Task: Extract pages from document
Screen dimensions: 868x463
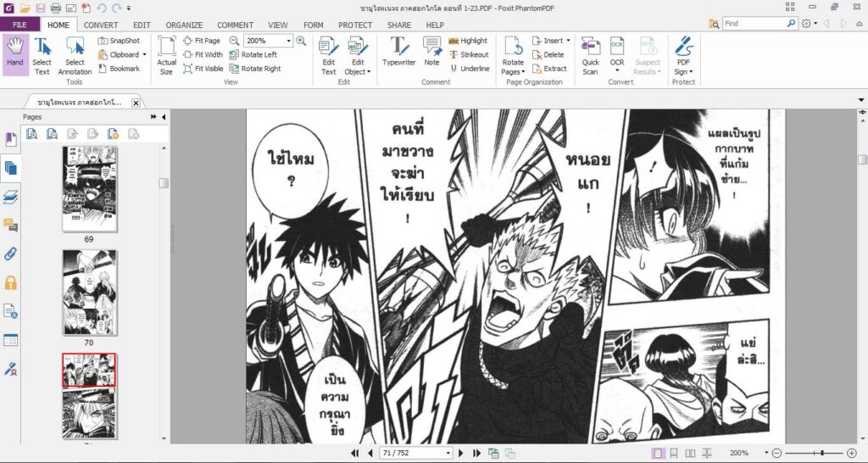Action: click(549, 68)
